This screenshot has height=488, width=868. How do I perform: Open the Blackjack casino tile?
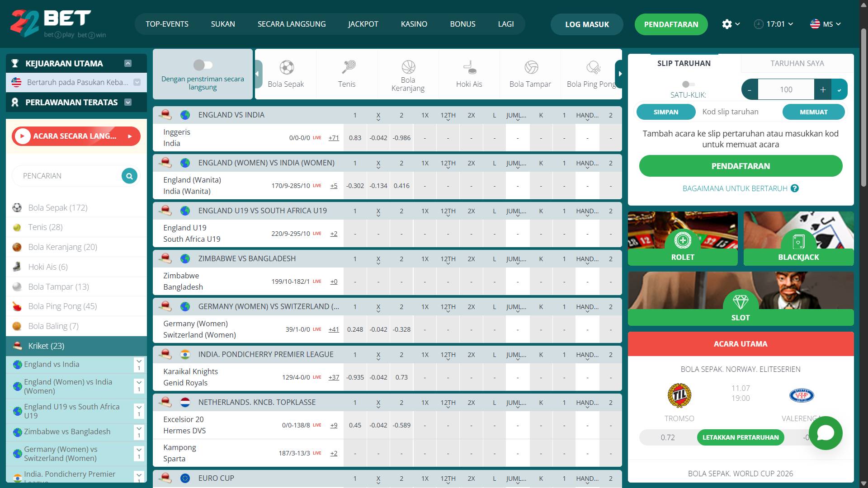click(x=798, y=239)
